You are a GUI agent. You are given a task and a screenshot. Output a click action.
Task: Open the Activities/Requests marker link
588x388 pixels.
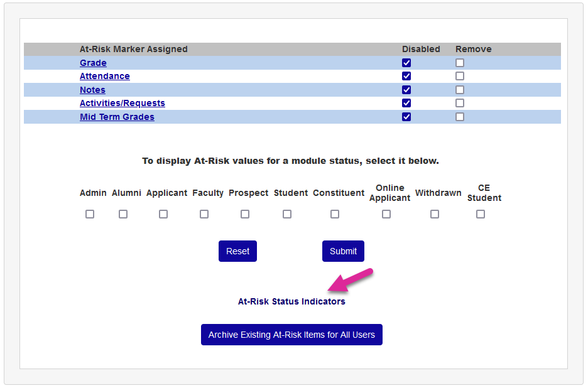[x=122, y=103]
